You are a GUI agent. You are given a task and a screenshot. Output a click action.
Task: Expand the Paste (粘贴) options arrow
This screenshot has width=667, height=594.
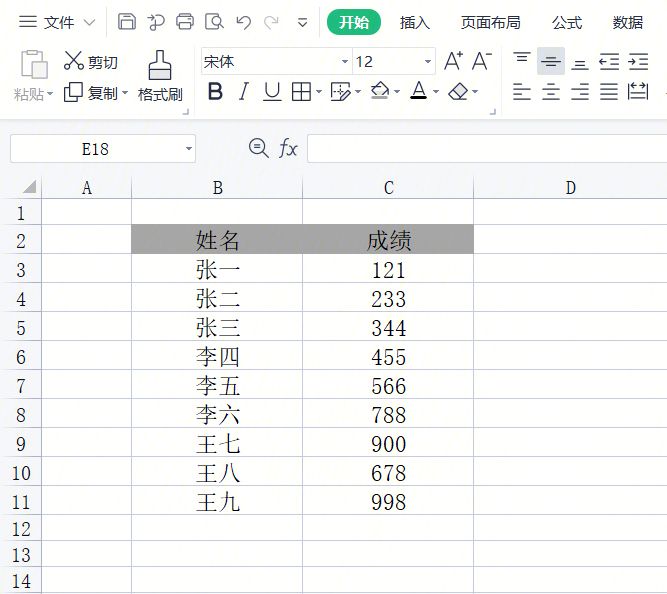point(50,93)
